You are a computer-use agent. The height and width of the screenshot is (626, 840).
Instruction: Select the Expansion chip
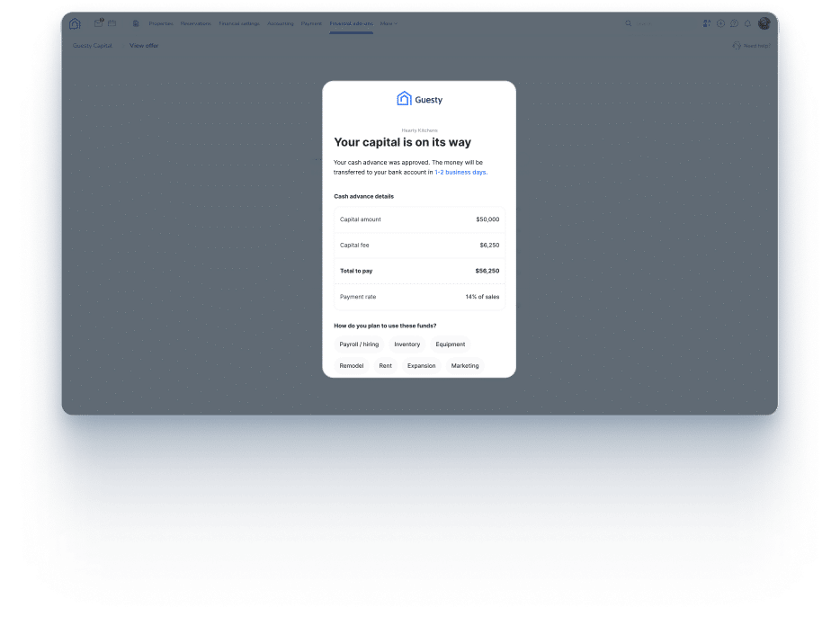421,365
